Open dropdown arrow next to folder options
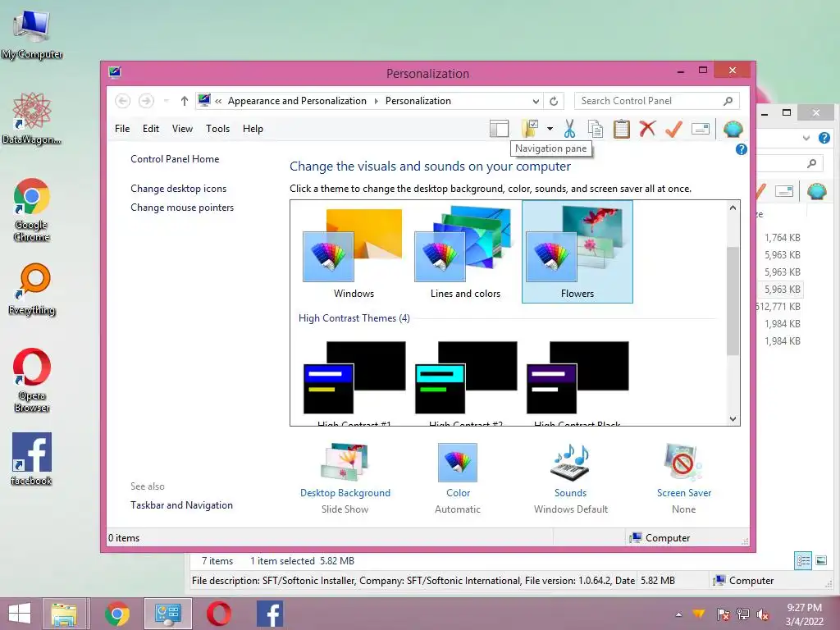Image resolution: width=840 pixels, height=630 pixels. (550, 129)
